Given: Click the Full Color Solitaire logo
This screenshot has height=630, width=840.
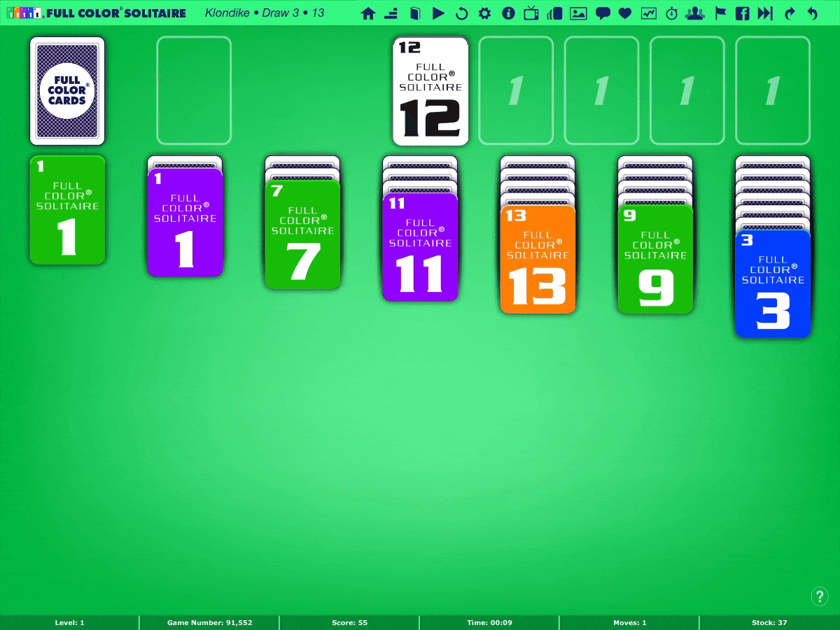Looking at the screenshot, I should (x=97, y=13).
